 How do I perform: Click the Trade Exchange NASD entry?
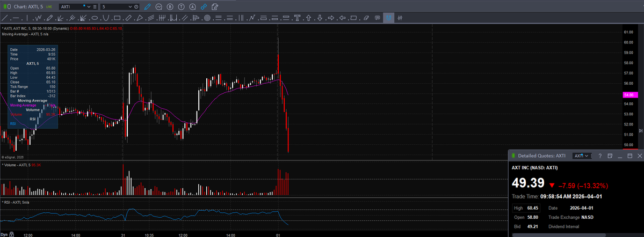pyautogui.click(x=571, y=217)
